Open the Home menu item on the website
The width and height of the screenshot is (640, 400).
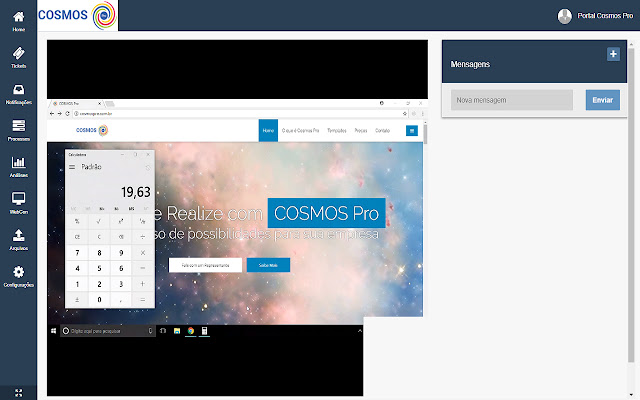pyautogui.click(x=268, y=131)
